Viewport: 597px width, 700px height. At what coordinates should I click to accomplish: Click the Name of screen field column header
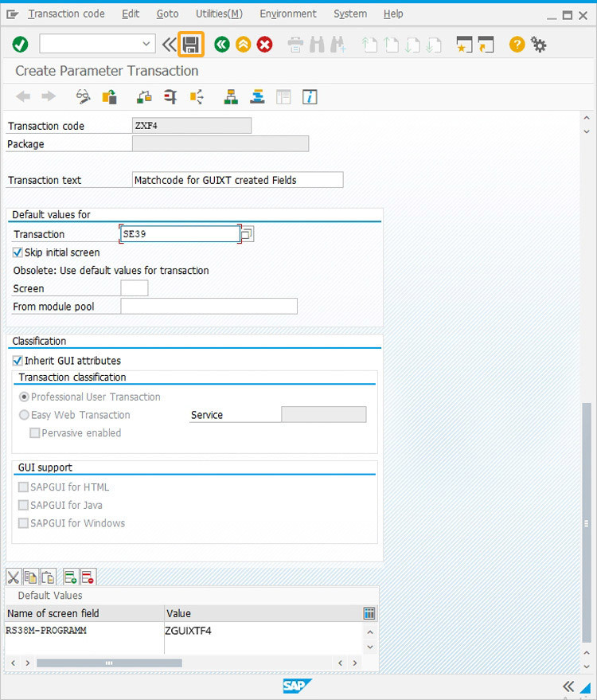pyautogui.click(x=84, y=613)
